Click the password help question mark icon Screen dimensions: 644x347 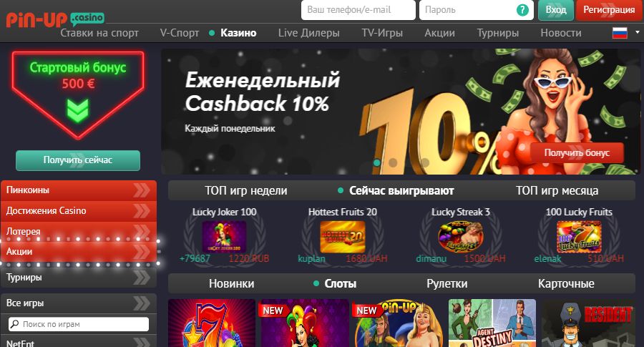pyautogui.click(x=522, y=10)
